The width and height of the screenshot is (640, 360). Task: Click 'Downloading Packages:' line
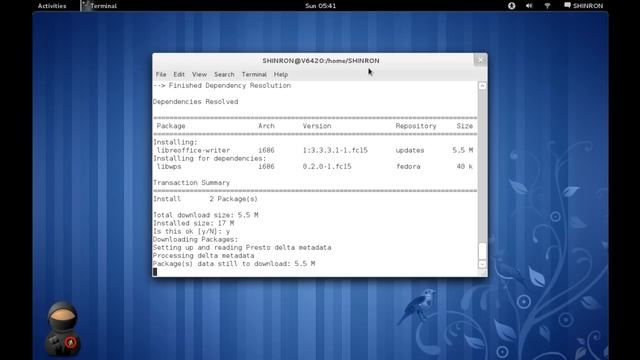196,240
